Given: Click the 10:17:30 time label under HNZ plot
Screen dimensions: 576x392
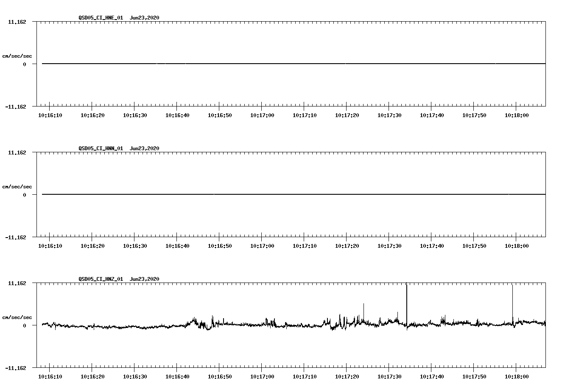Looking at the screenshot, I should click(389, 377).
